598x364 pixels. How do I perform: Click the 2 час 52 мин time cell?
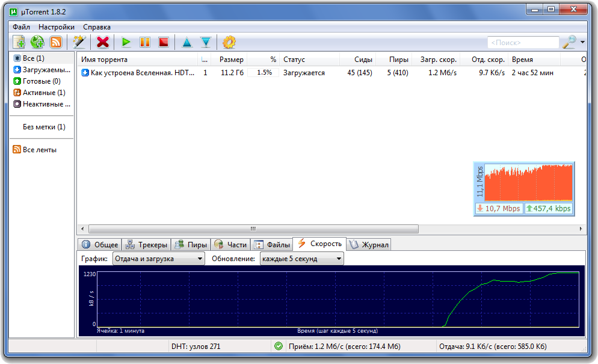pyautogui.click(x=532, y=72)
